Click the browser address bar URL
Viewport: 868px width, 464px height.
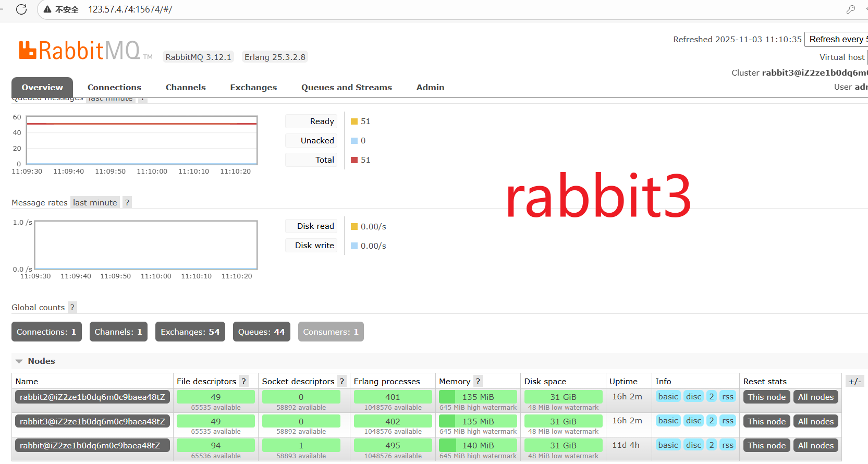(x=130, y=9)
